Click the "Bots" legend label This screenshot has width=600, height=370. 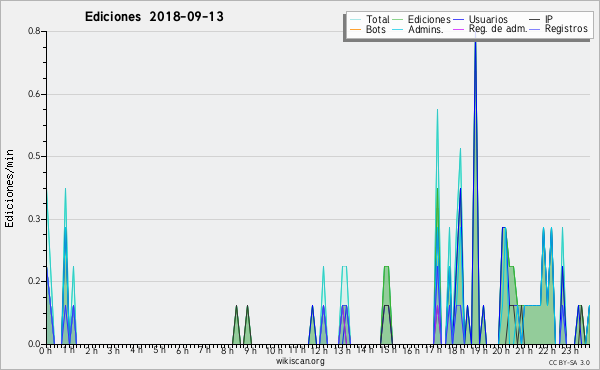(375, 29)
